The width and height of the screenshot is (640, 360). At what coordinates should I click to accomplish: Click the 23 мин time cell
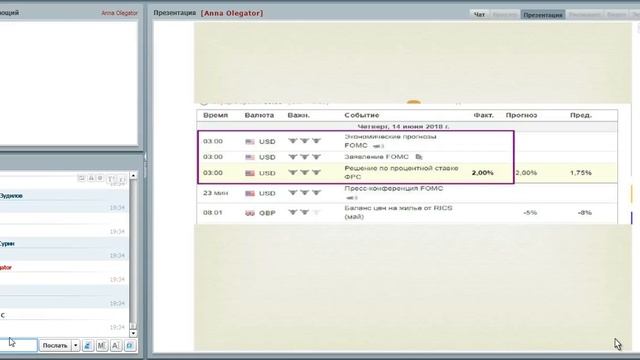click(216, 193)
